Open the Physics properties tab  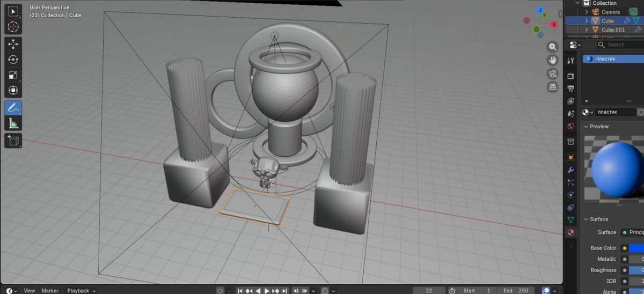pos(571,195)
